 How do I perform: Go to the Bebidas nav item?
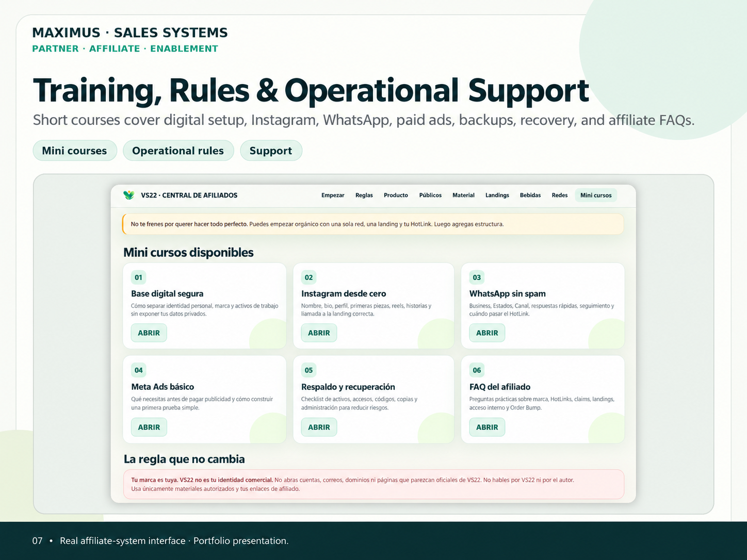[x=530, y=195]
